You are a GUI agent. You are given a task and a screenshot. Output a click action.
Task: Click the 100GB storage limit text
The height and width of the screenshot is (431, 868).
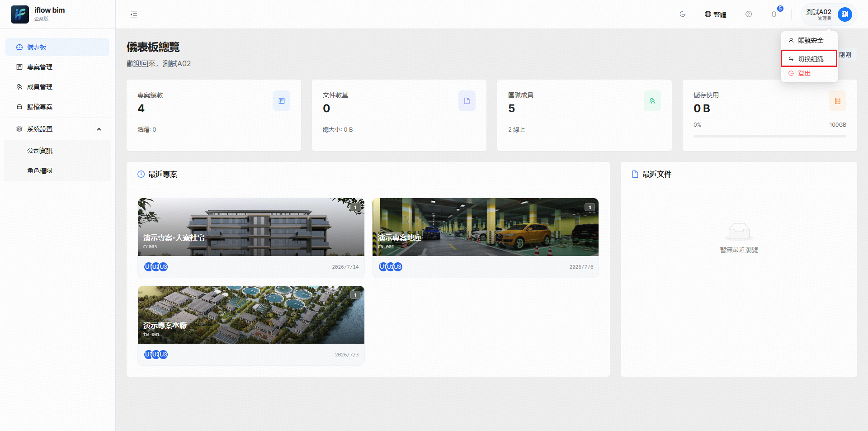pyautogui.click(x=838, y=125)
